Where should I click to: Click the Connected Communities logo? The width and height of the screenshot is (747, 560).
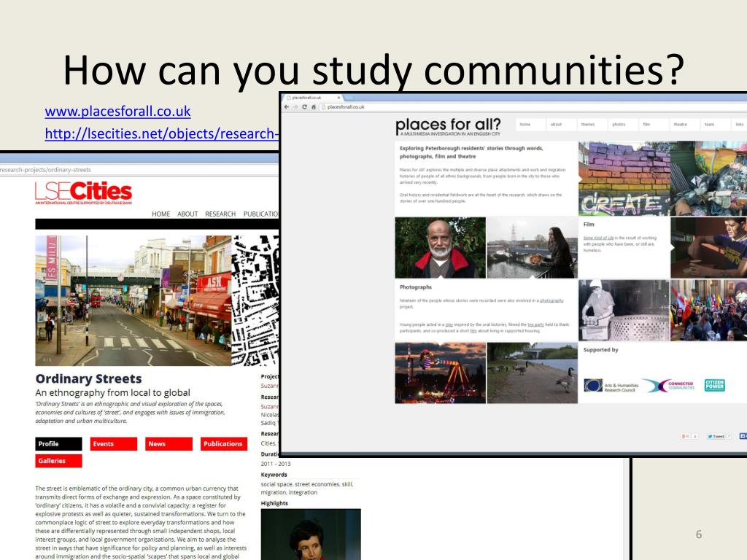click(670, 386)
